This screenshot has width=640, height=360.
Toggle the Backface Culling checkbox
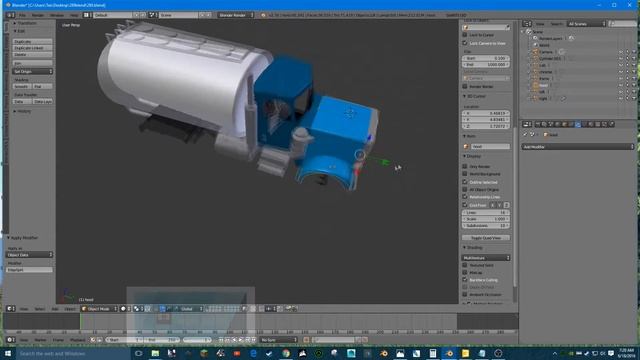click(x=465, y=280)
